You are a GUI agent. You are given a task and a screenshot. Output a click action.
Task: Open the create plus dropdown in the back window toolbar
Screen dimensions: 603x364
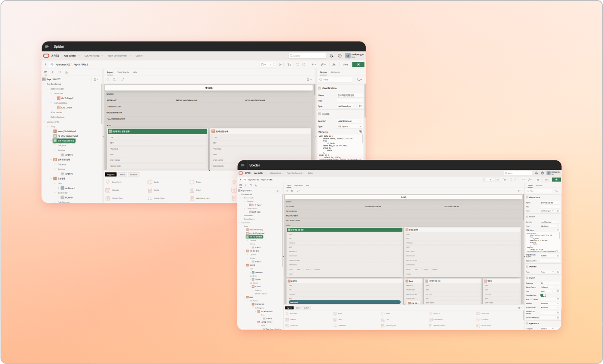tap(314, 64)
